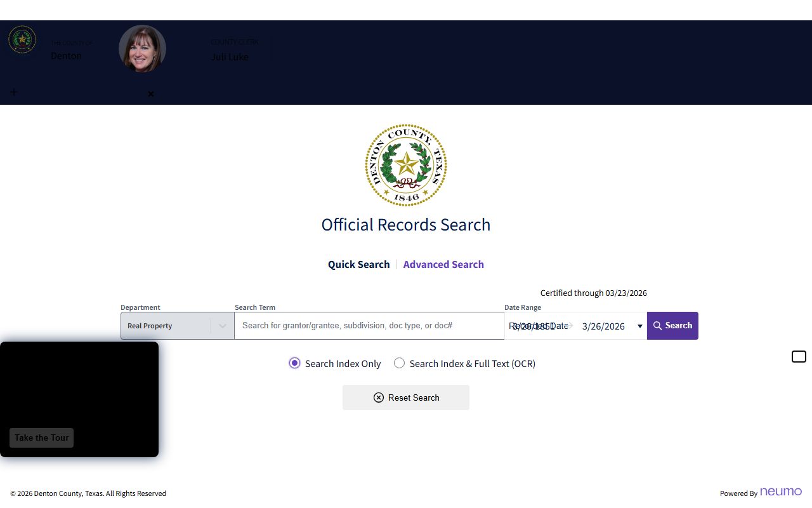This screenshot has width=812, height=508.
Task: Click the plus icon in header bar
Action: (14, 92)
